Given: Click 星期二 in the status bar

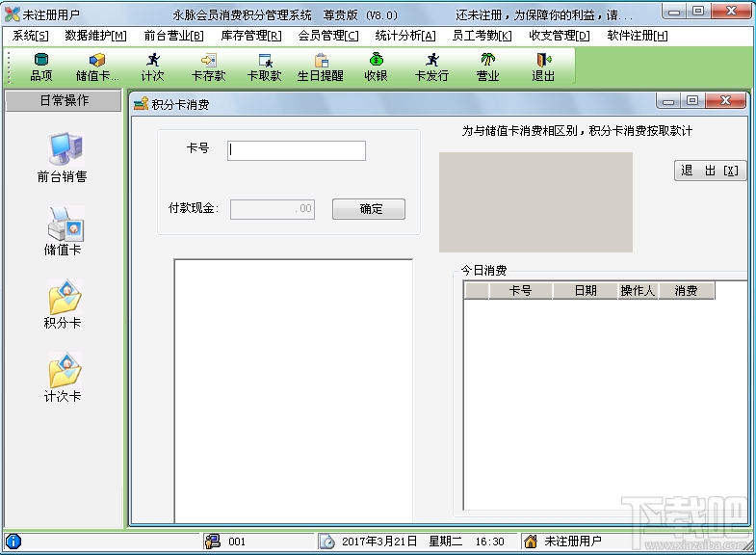Looking at the screenshot, I should tap(446, 542).
